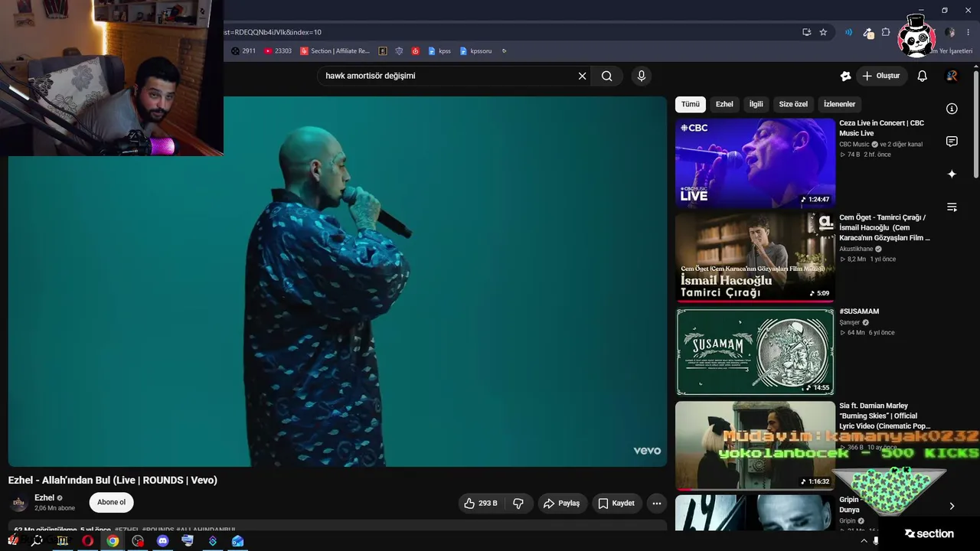Image resolution: width=980 pixels, height=551 pixels.
Task: Like the Ezhel video
Action: 479,504
